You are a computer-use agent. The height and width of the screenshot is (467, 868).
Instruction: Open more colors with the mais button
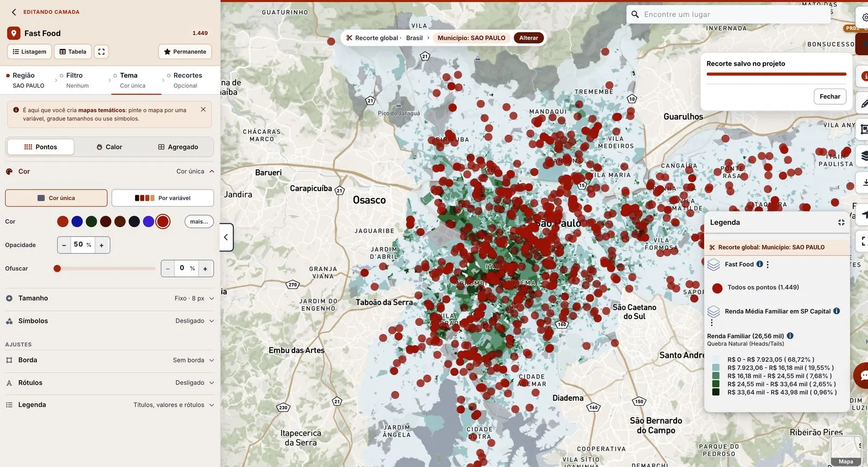199,222
